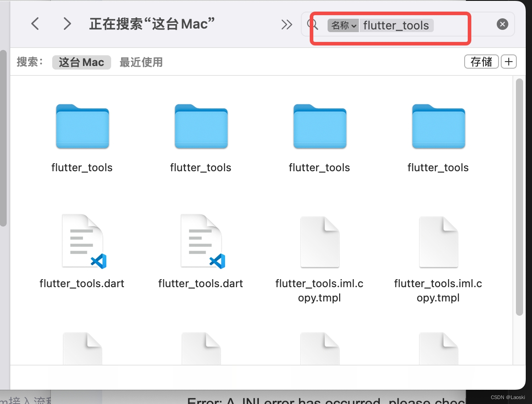Go forward with the right chevron
This screenshot has width=532, height=404.
click(x=67, y=24)
